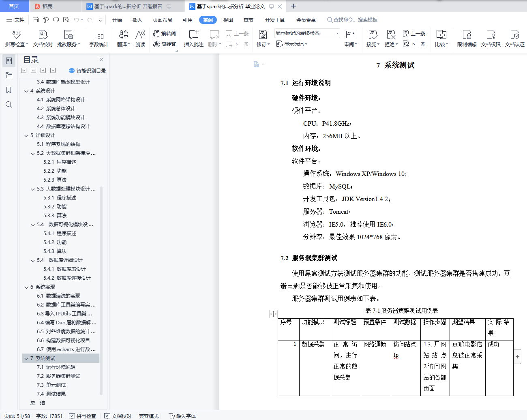
Task: Switch to the 引用 ribbon tab
Action: 188,20
